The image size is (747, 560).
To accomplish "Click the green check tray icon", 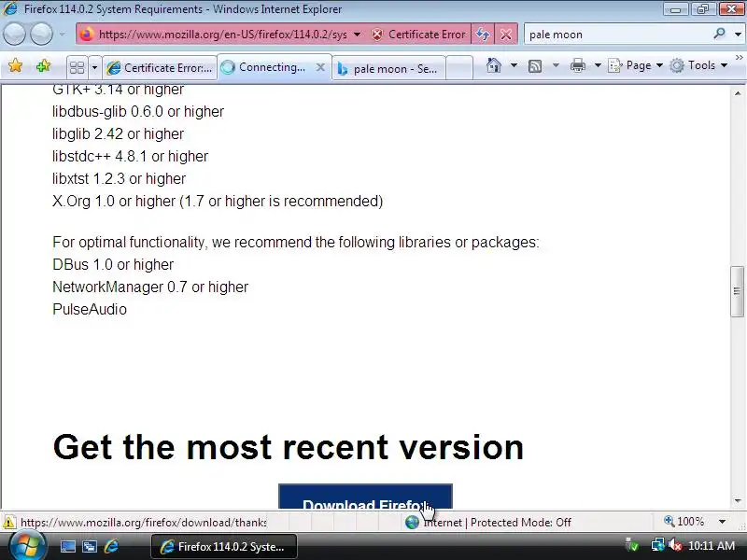I will 632,545.
